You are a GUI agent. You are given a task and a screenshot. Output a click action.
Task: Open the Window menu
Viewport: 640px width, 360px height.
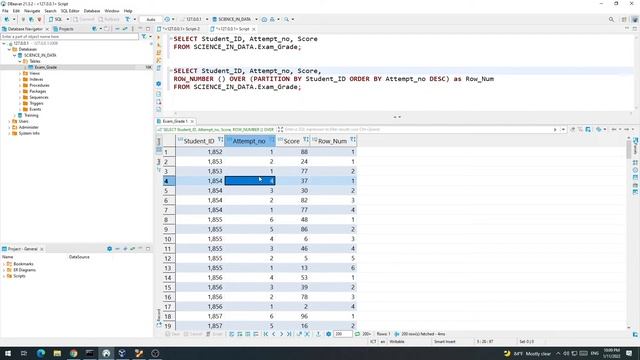coord(112,11)
